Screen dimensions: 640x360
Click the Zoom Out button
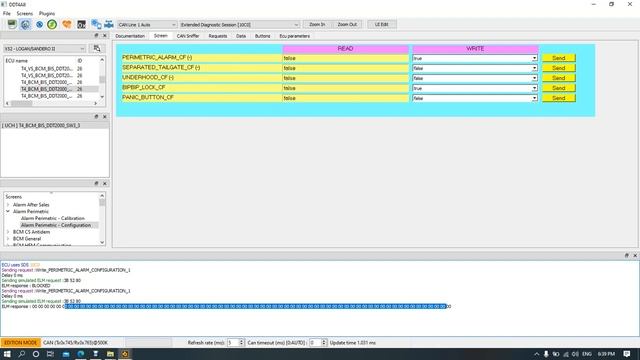click(x=347, y=24)
